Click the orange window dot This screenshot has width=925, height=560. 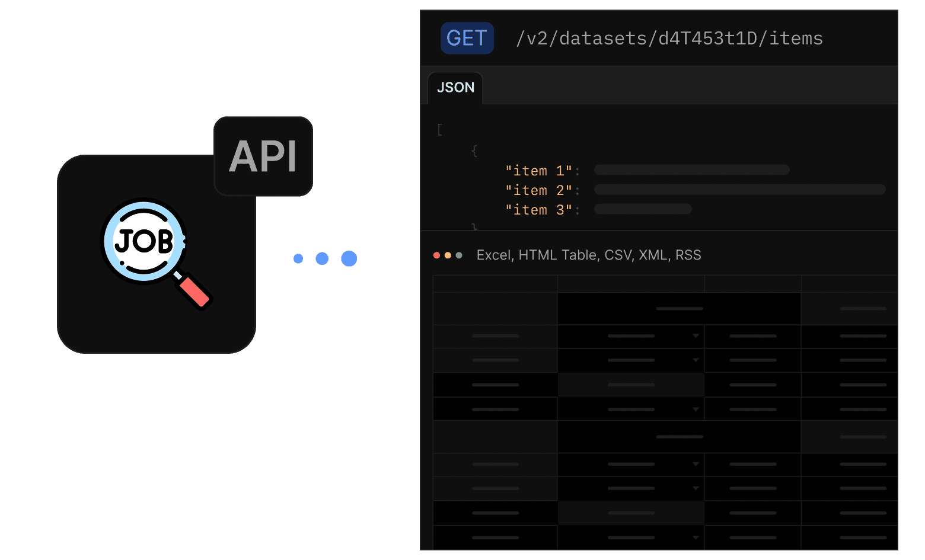448,255
